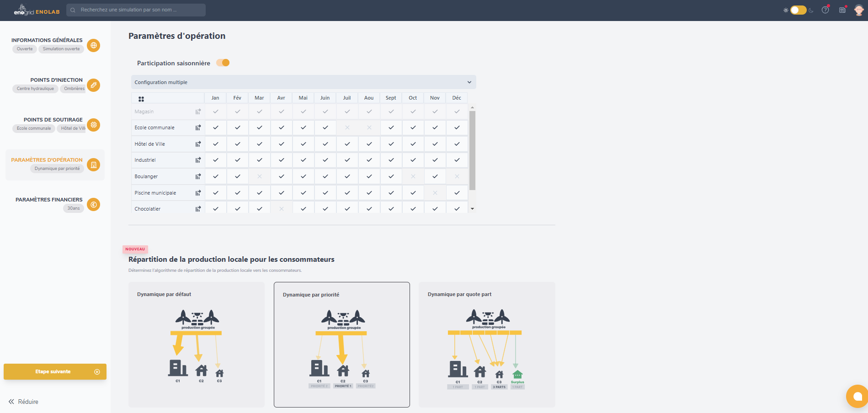The width and height of the screenshot is (868, 413).
Task: Open the chat support bubble
Action: click(x=857, y=396)
